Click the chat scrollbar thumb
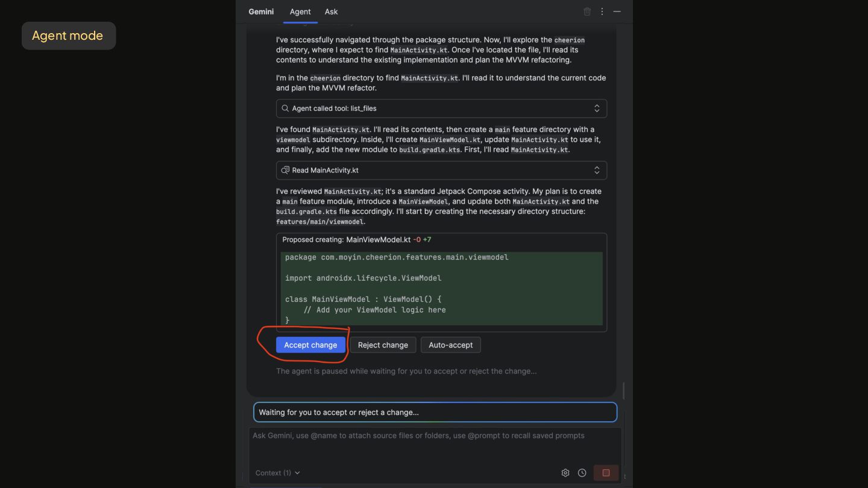 pyautogui.click(x=623, y=390)
